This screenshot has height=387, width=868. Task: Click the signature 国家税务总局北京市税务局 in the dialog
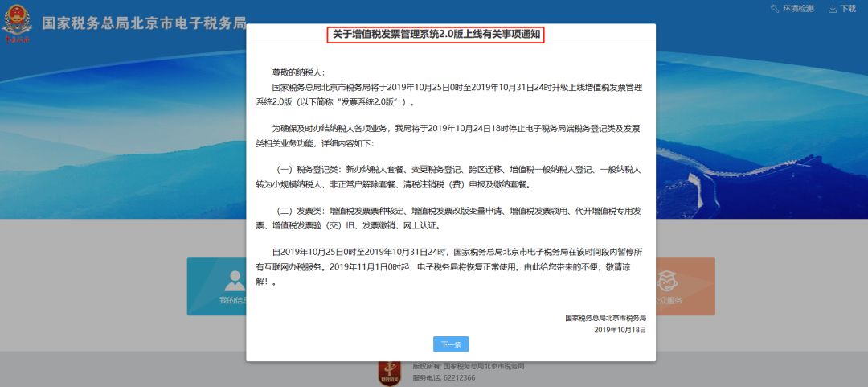coord(606,319)
